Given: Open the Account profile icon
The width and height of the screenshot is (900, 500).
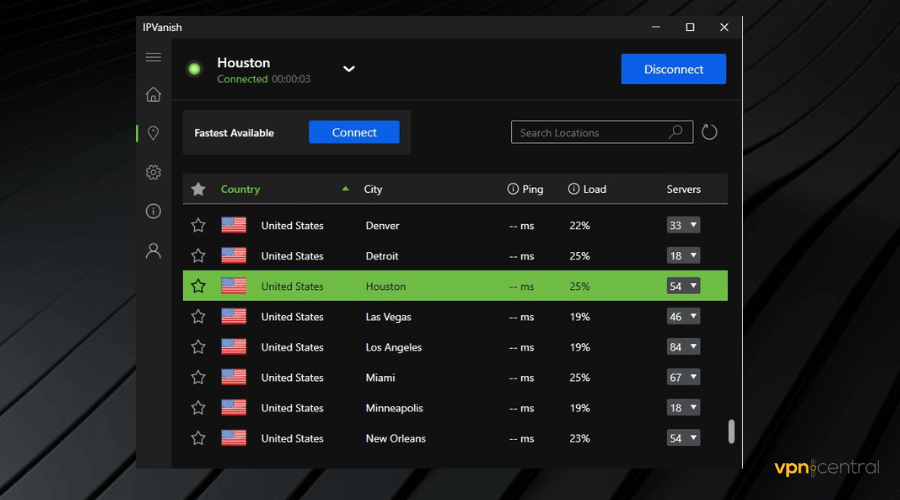Looking at the screenshot, I should click(153, 250).
